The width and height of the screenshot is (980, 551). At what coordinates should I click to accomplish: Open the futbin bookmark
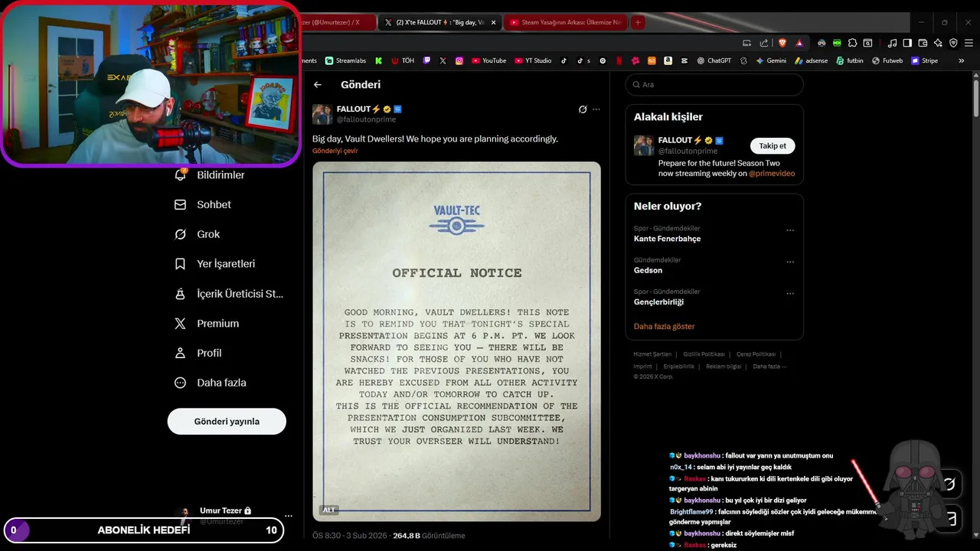click(x=850, y=60)
